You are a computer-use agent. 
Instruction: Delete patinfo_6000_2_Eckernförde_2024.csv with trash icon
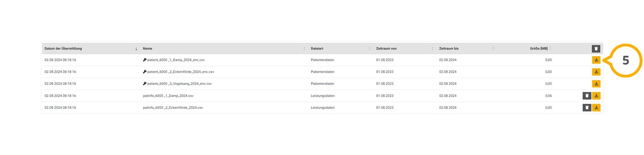click(587, 108)
